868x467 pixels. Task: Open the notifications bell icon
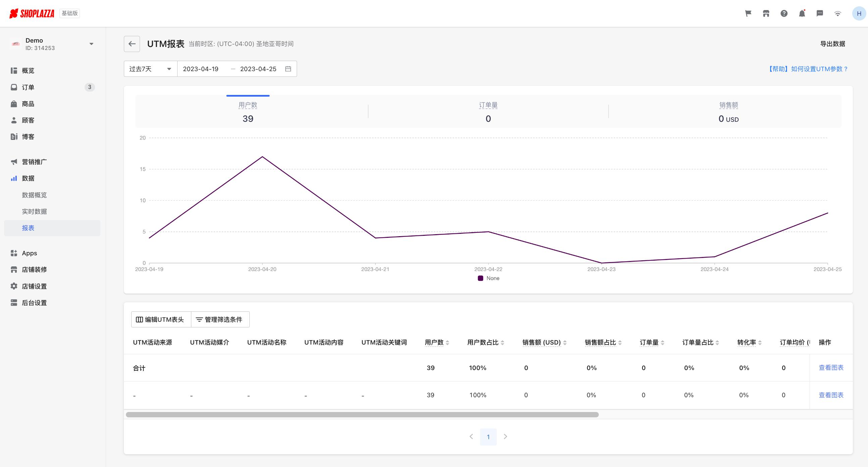[802, 13]
